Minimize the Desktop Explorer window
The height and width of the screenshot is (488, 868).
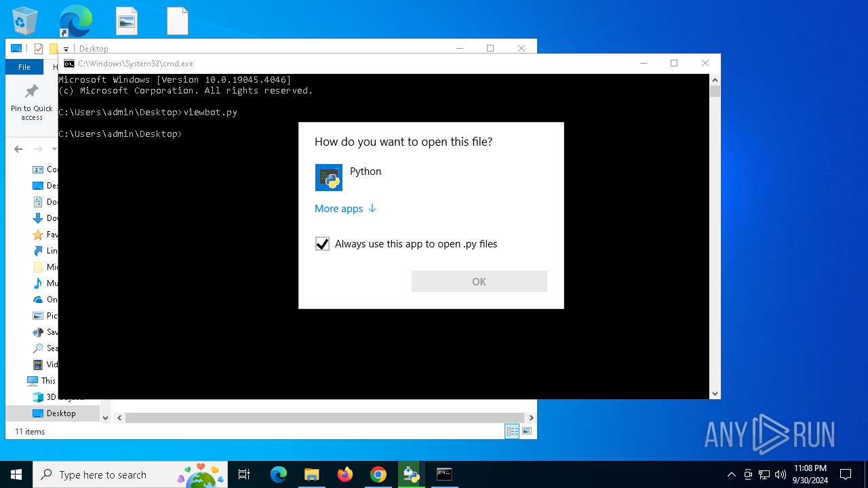click(x=460, y=48)
